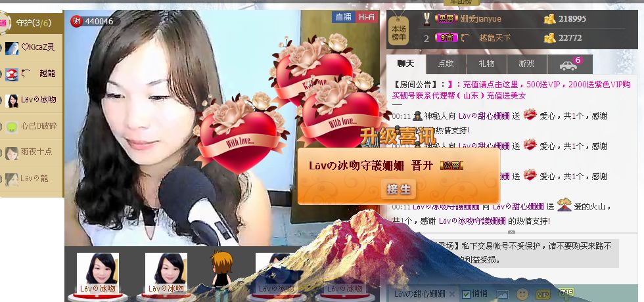Open the smiley emoji picker
Screen dimensions: 644x302
pos(522,294)
